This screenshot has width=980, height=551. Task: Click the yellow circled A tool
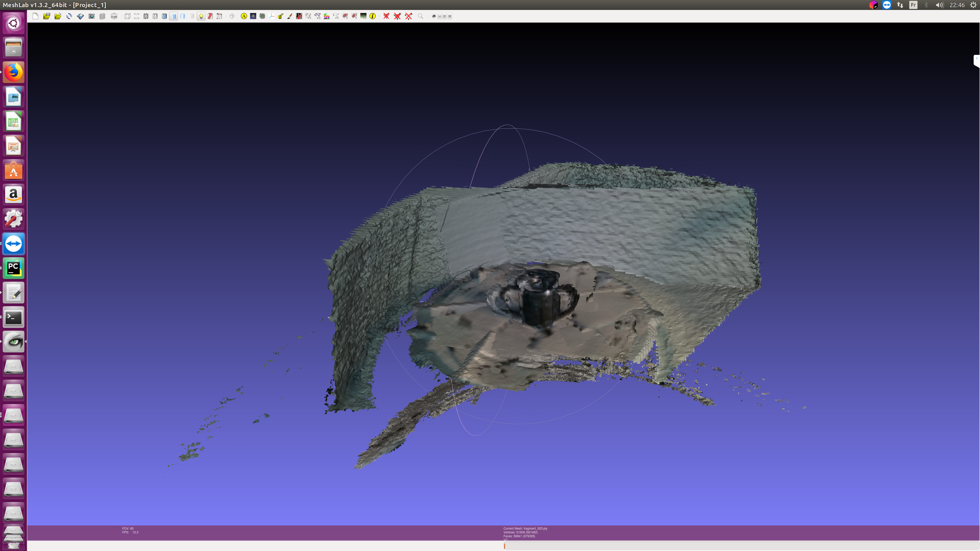tap(244, 16)
